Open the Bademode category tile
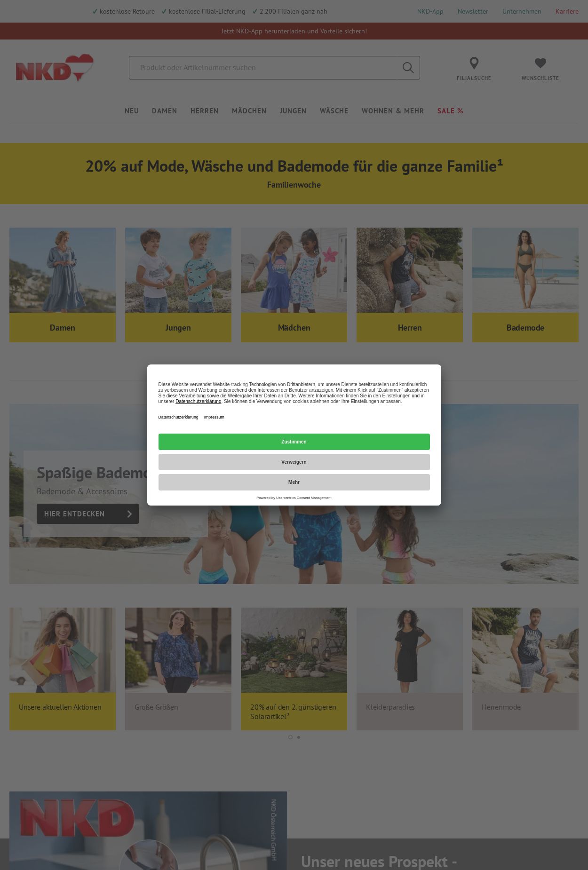The height and width of the screenshot is (870, 588). (525, 285)
